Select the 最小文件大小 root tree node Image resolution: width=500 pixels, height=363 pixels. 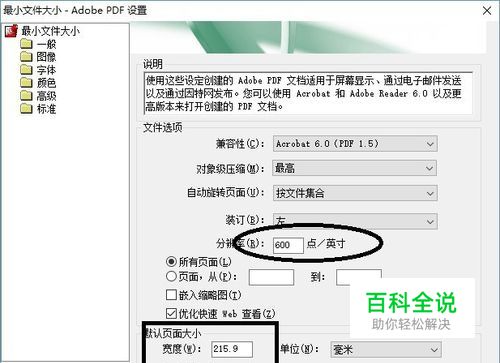[51, 31]
